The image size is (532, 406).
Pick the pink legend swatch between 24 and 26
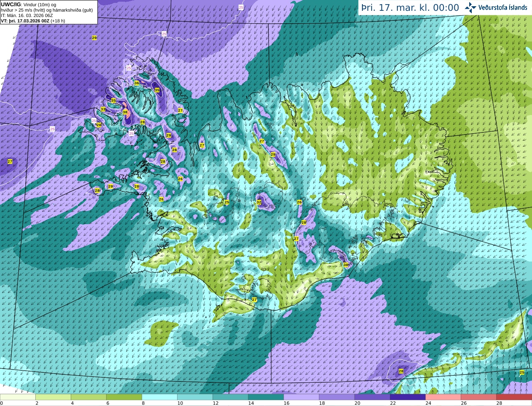[443, 397]
